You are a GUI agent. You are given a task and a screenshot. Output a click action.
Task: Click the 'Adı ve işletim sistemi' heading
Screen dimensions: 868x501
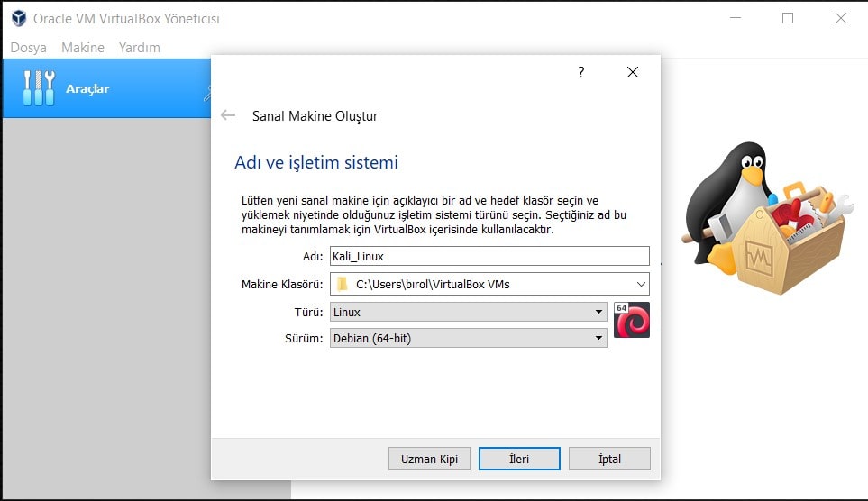(x=316, y=162)
